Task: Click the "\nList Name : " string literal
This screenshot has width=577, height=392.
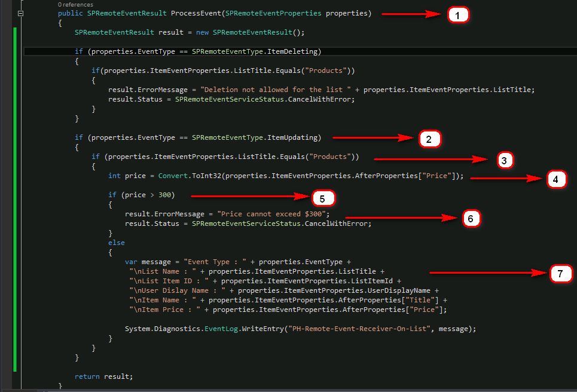Action: pyautogui.click(x=163, y=271)
